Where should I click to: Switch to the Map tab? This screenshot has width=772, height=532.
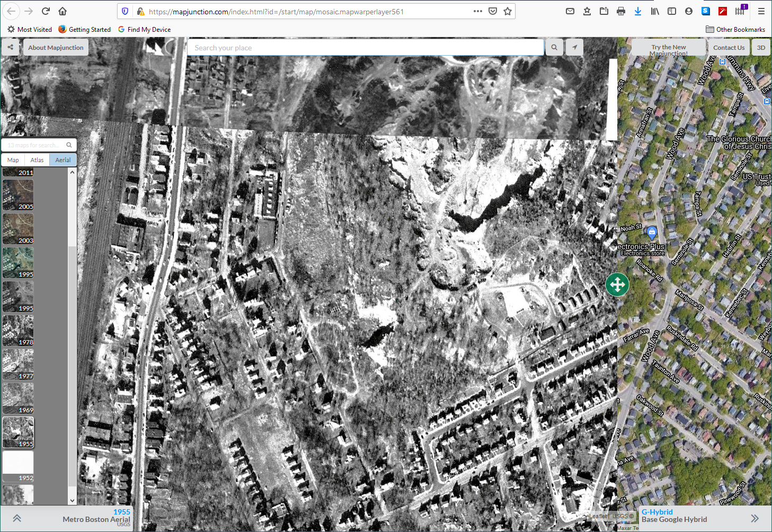[12, 159]
